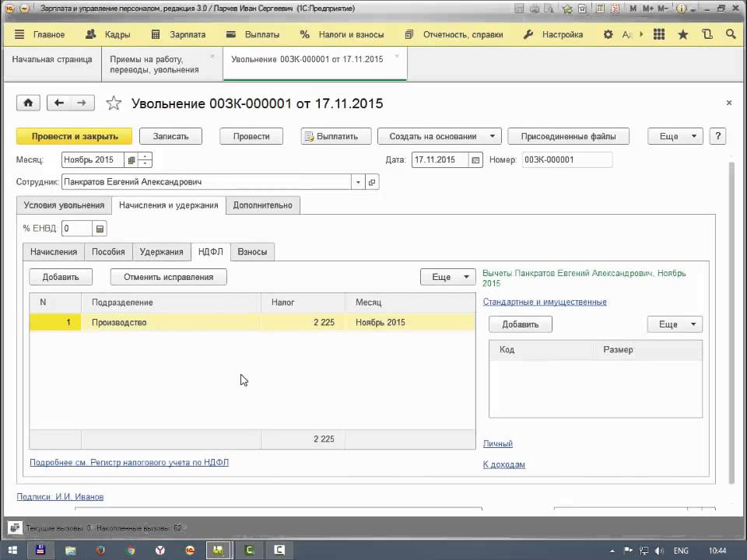
Task: Open calculator for % ЕНВД field
Action: pos(100,229)
